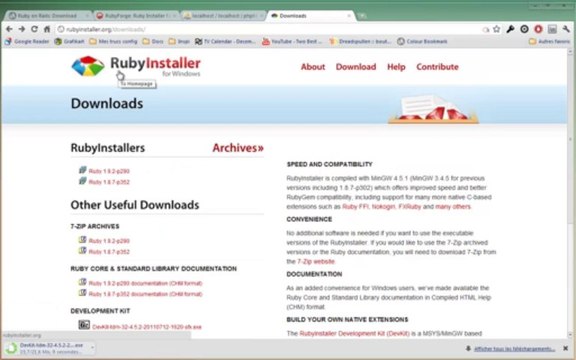Click the round target extension icon
Image resolution: width=576 pixels, height=360 pixels.
(524, 29)
